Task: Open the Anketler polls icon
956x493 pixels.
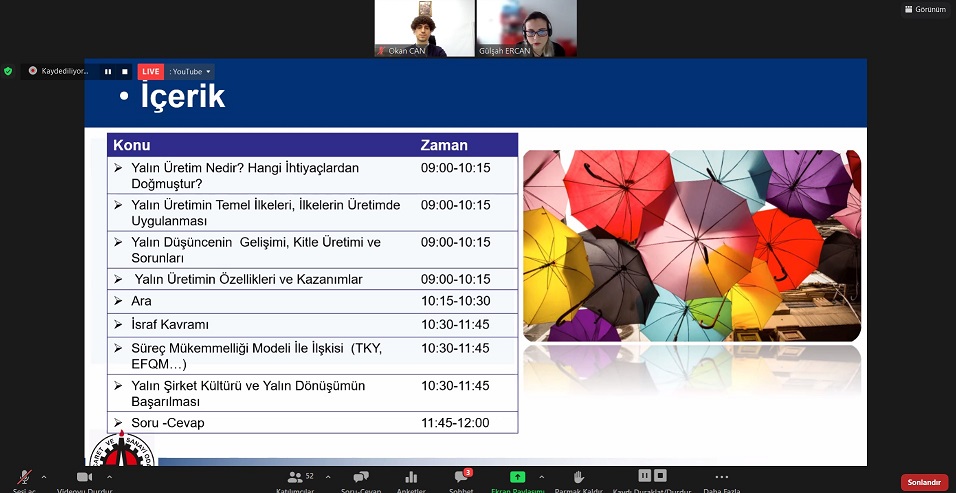Action: 411,478
